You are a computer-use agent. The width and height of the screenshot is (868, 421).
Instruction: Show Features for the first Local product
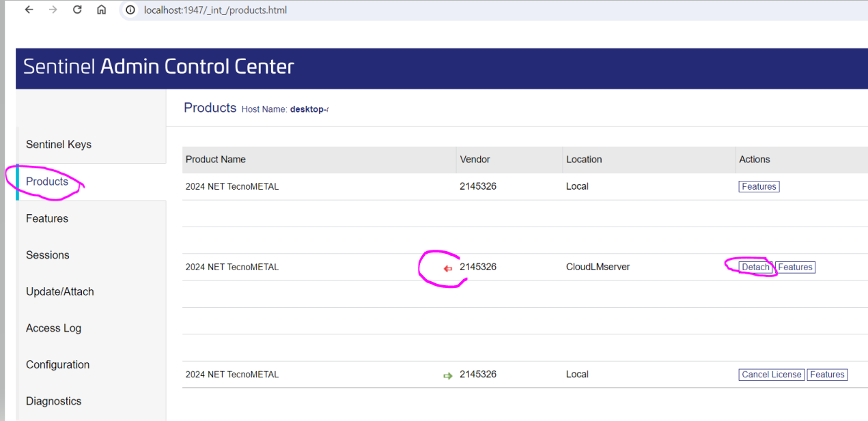[759, 186]
